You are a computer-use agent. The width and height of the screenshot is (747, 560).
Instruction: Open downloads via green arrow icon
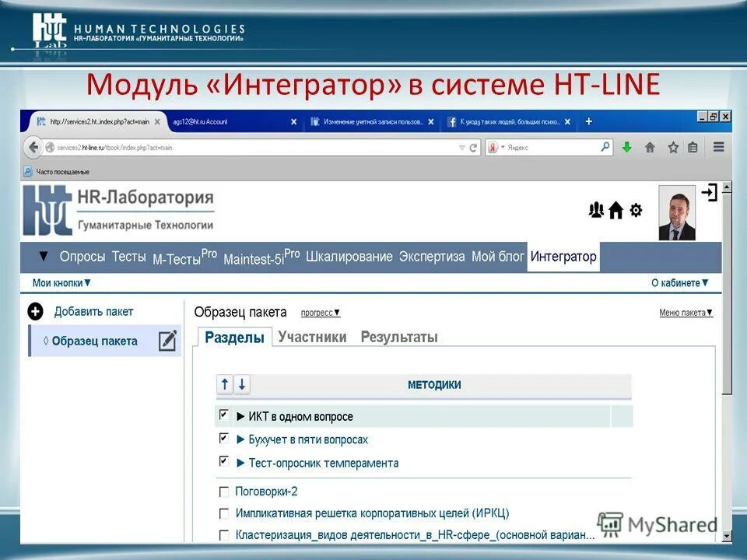627,147
